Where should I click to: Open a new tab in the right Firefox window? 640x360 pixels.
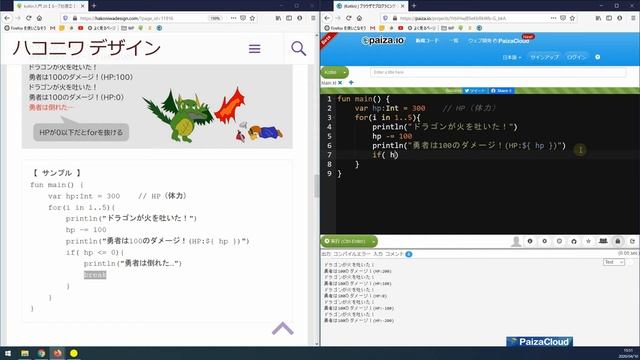coord(413,6)
